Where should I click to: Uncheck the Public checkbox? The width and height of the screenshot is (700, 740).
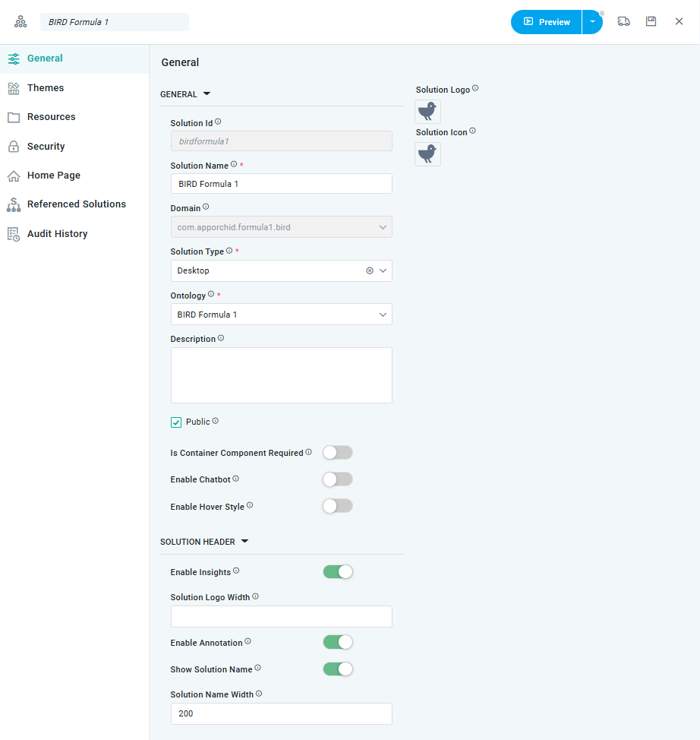coord(176,422)
